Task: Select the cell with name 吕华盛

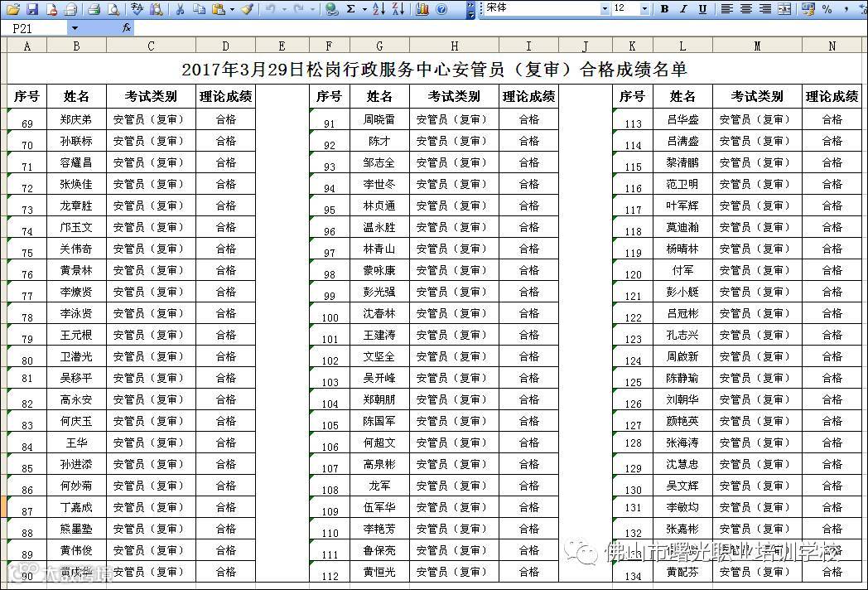Action: (682, 119)
